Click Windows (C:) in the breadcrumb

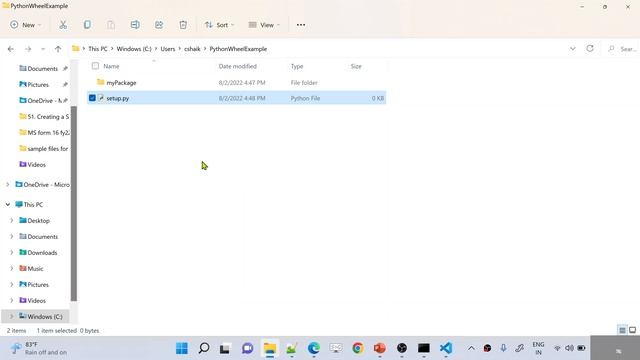coord(134,49)
